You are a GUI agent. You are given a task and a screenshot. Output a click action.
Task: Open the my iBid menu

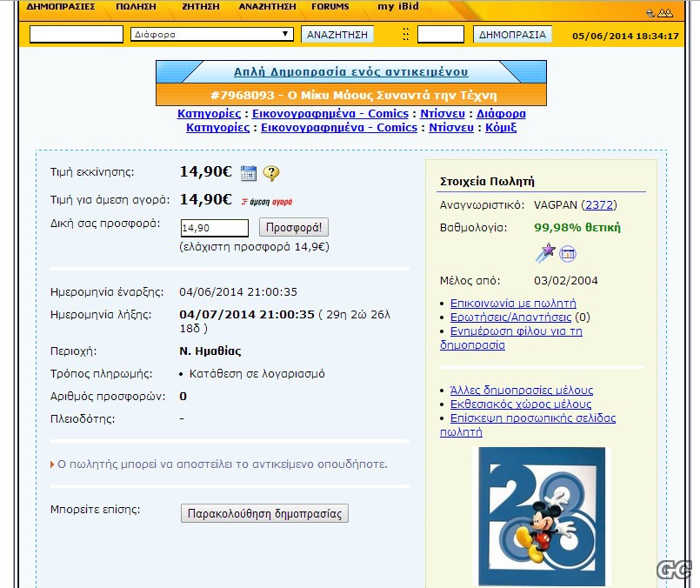[397, 7]
